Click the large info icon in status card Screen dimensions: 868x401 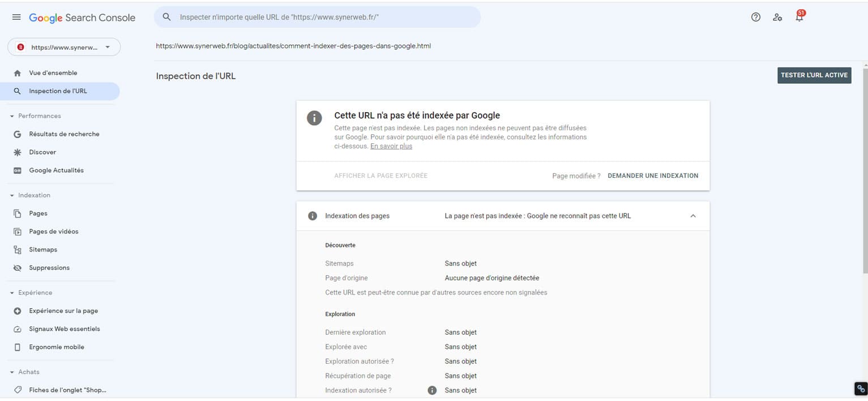click(x=314, y=118)
